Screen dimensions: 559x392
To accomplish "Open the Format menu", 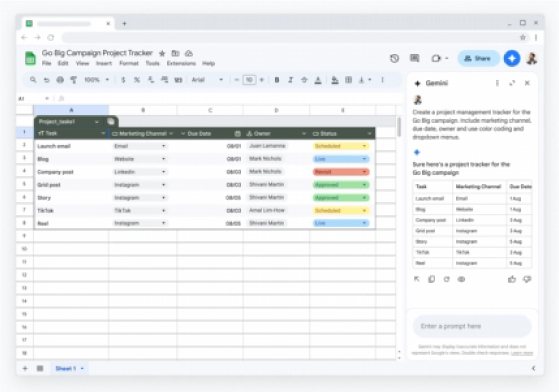I will tap(129, 63).
